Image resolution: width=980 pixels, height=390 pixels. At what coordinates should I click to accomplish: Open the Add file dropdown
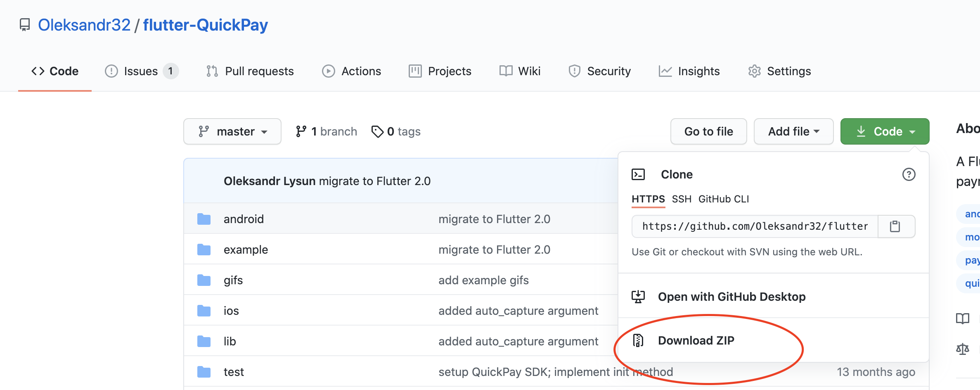793,131
